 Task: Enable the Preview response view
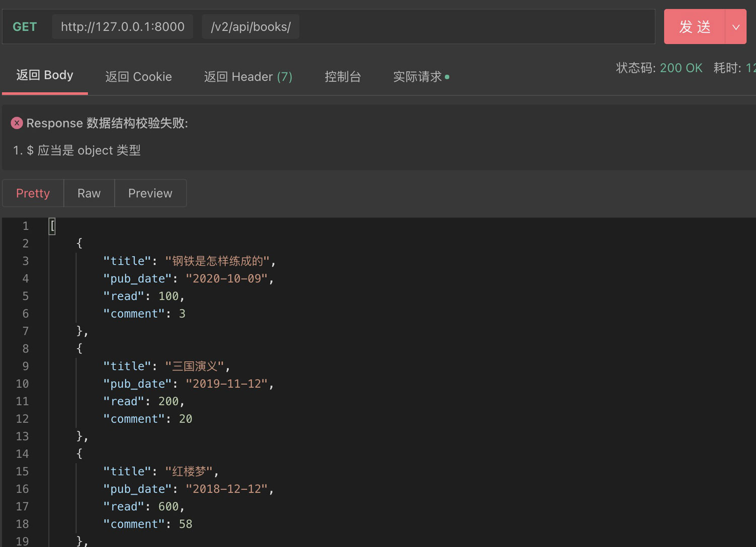pyautogui.click(x=150, y=193)
